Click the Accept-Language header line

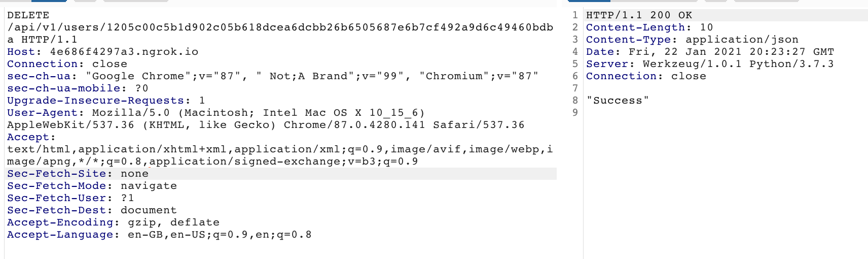pyautogui.click(x=159, y=235)
